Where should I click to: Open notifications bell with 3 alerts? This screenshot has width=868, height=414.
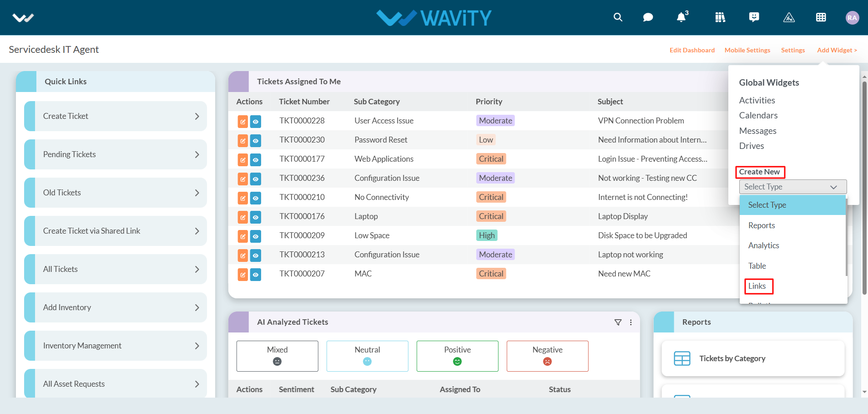(682, 17)
